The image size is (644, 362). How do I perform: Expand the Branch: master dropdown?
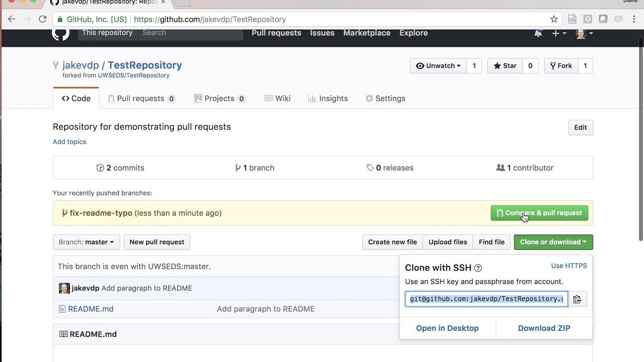point(86,242)
